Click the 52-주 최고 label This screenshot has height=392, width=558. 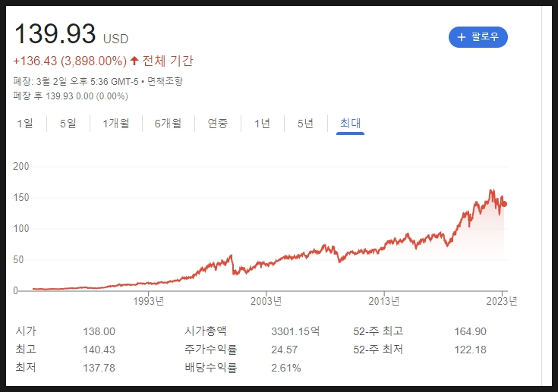(x=378, y=331)
